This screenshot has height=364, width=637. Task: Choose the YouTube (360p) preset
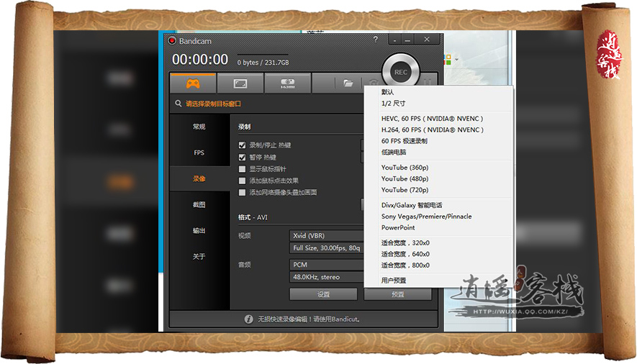click(x=439, y=167)
